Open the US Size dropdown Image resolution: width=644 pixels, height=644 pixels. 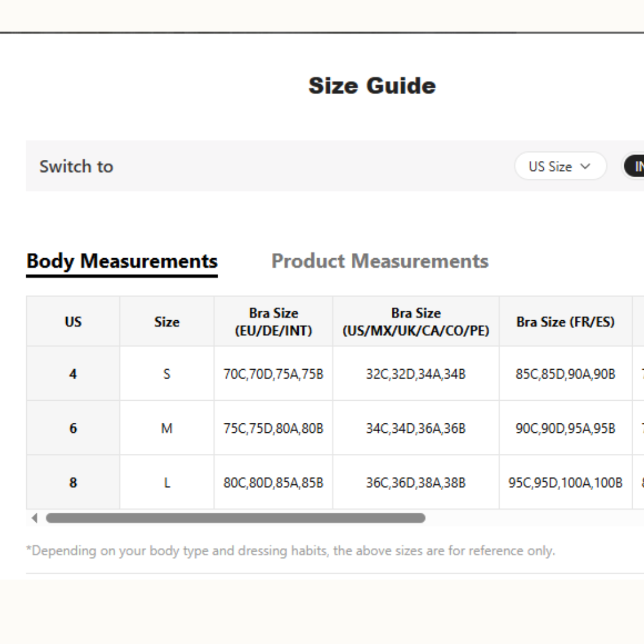pos(559,166)
